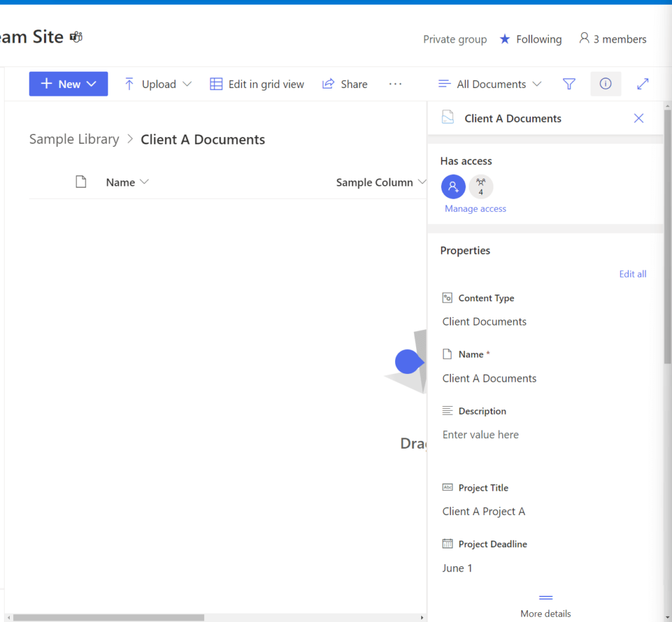Click the Upload arrow icon
Screen dimensions: 672x622
point(129,84)
